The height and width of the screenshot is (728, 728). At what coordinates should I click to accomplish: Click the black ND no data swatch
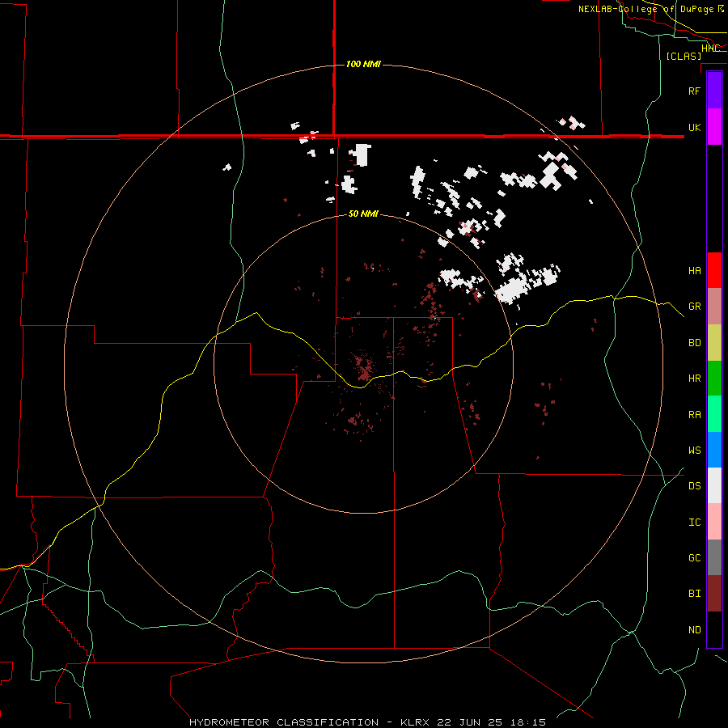[714, 629]
